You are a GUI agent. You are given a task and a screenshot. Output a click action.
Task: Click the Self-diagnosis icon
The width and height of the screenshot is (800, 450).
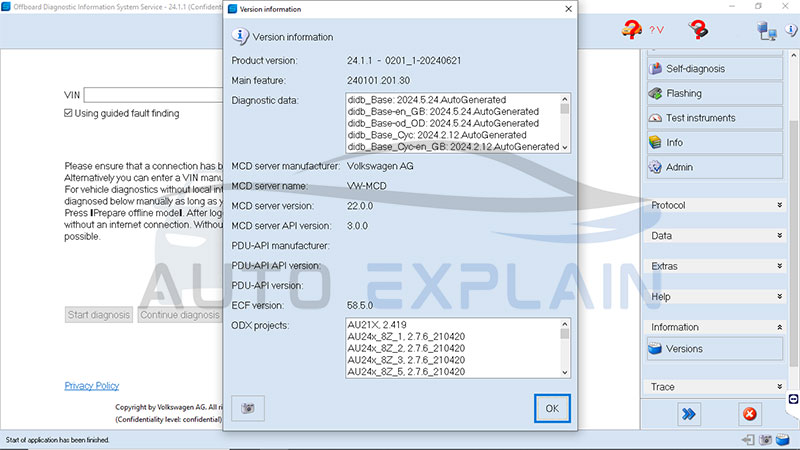[655, 68]
